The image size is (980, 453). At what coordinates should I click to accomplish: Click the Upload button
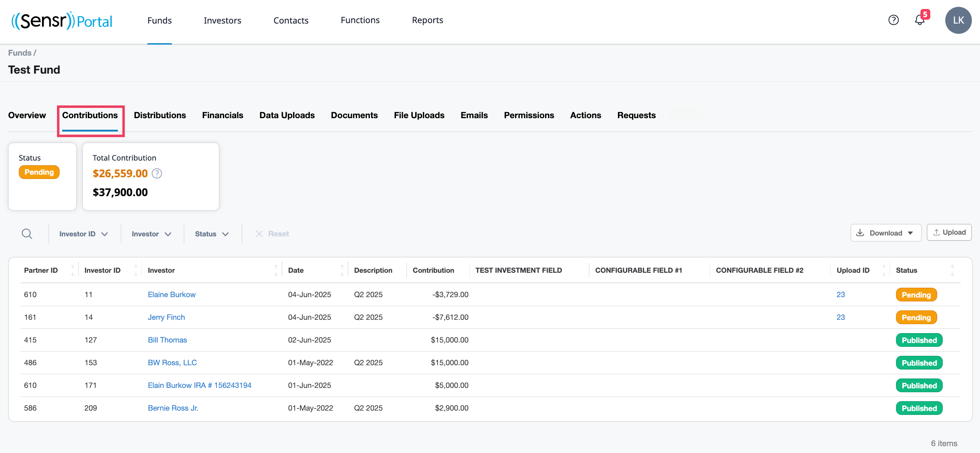pos(949,232)
